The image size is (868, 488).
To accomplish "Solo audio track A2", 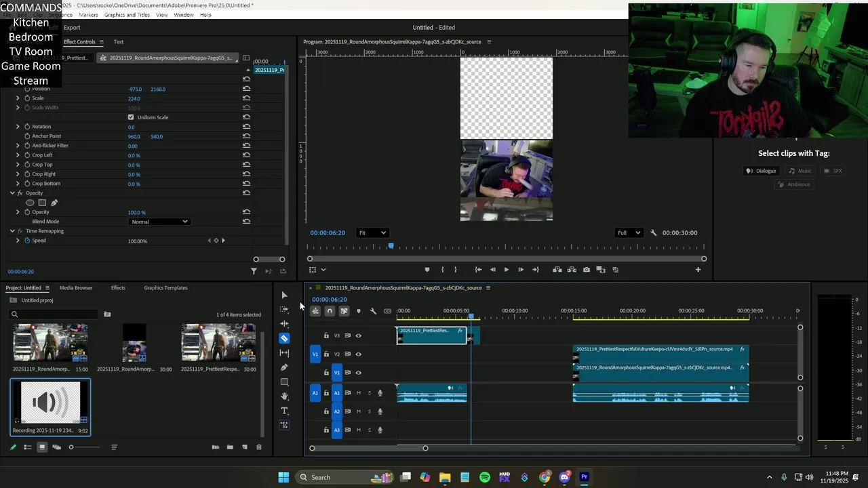I will [x=369, y=411].
